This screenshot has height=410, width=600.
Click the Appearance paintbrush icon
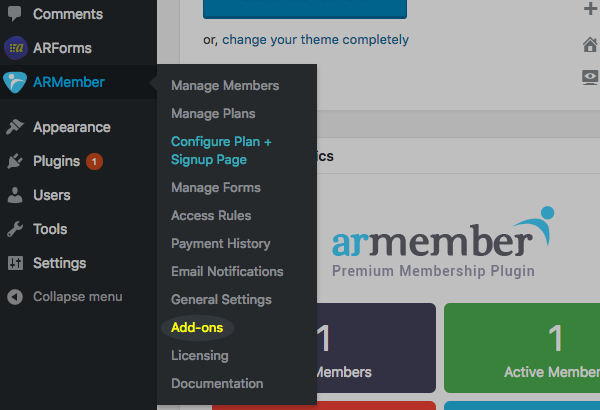tap(15, 127)
